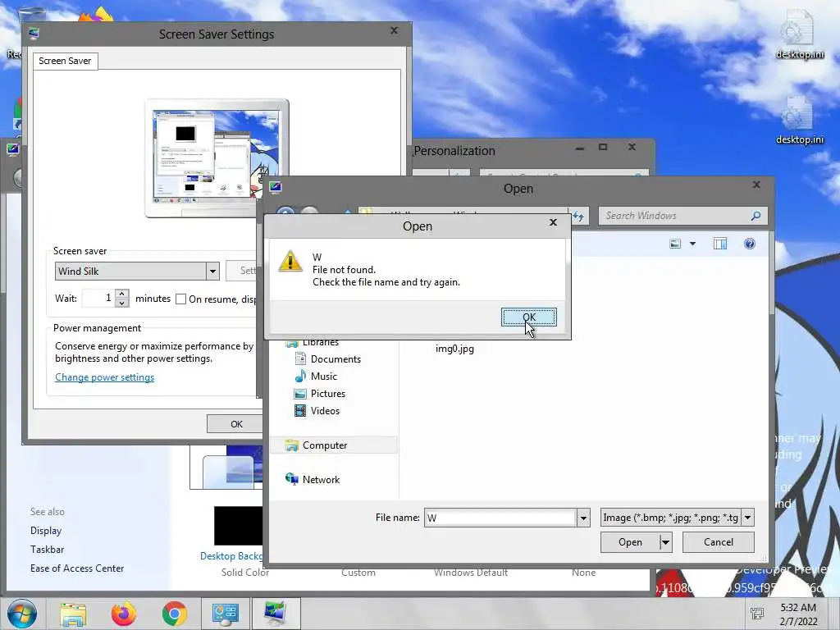Click the Open button in file dialog
This screenshot has height=630, width=840.
click(630, 542)
